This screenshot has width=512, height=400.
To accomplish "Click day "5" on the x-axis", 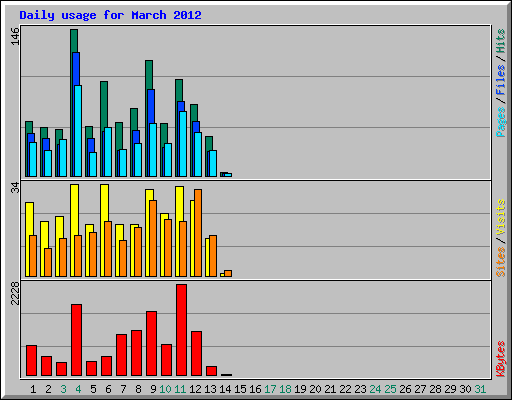I will pos(93,389).
